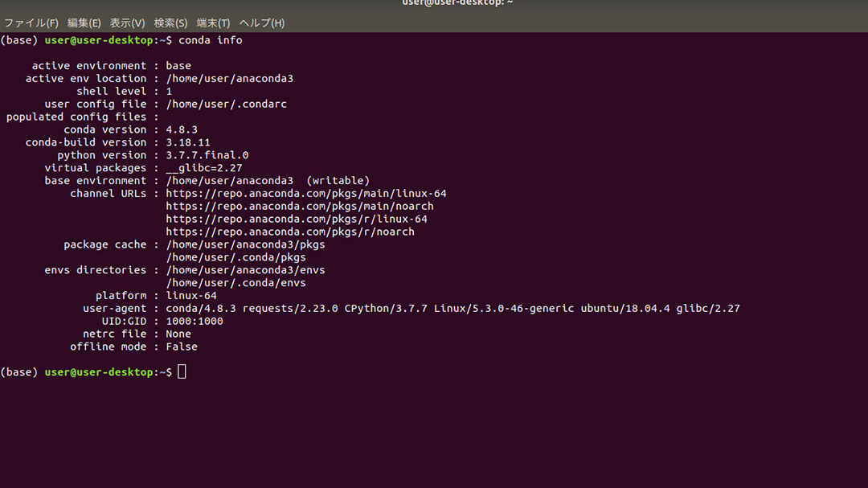The width and height of the screenshot is (868, 488).
Task: Click the /home/user/.conda/envs directory path
Action: [235, 282]
